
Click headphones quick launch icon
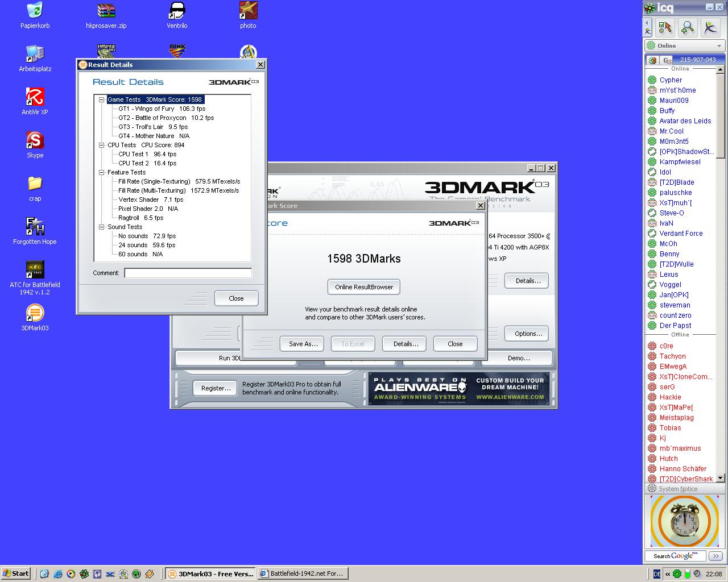(97, 574)
